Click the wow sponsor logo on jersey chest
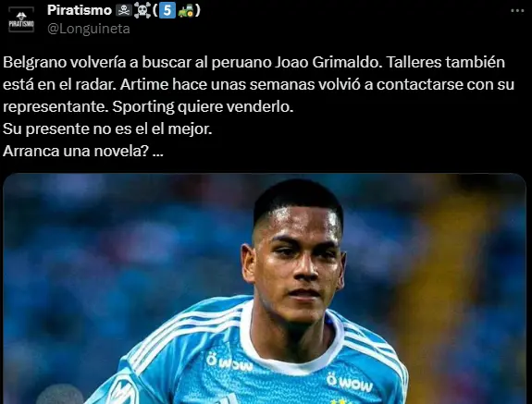Viewport: 532px width, 404px height. [x=229, y=362]
